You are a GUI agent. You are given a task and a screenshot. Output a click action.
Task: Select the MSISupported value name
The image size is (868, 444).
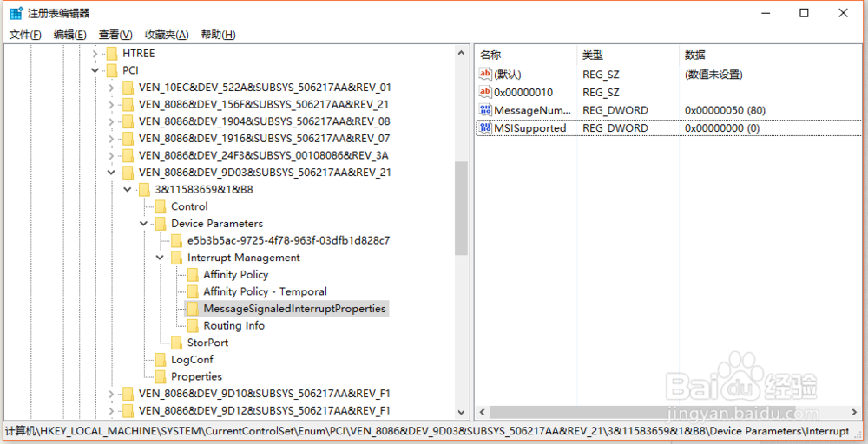530,128
